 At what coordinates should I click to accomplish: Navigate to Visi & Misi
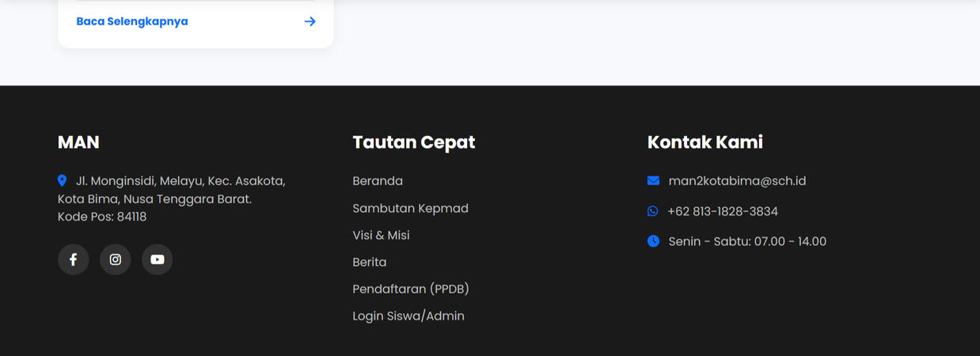pos(381,235)
